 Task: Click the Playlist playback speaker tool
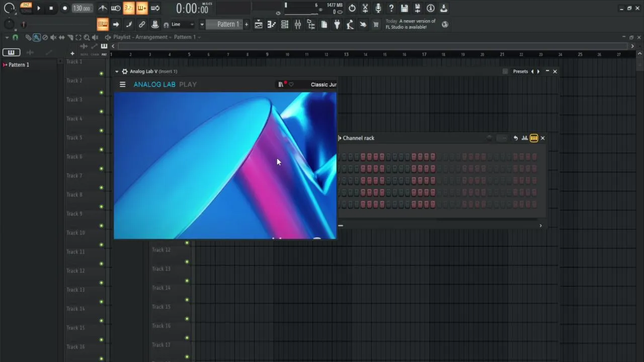[95, 37]
